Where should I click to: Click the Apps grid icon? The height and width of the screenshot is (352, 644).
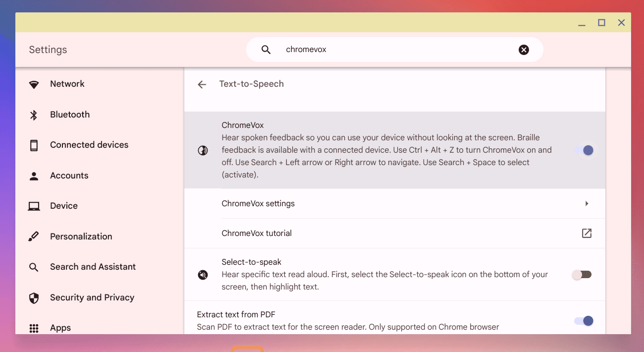(x=34, y=328)
